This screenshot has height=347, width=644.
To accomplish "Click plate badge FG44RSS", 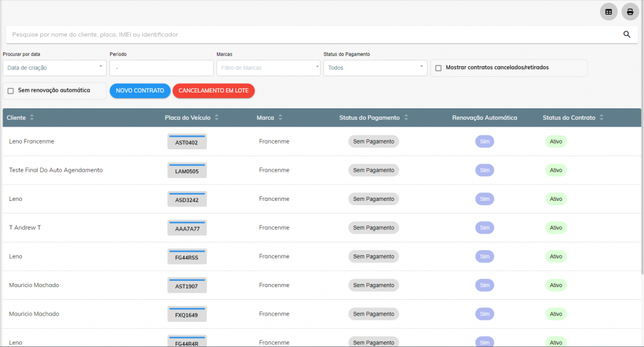I will (x=187, y=257).
